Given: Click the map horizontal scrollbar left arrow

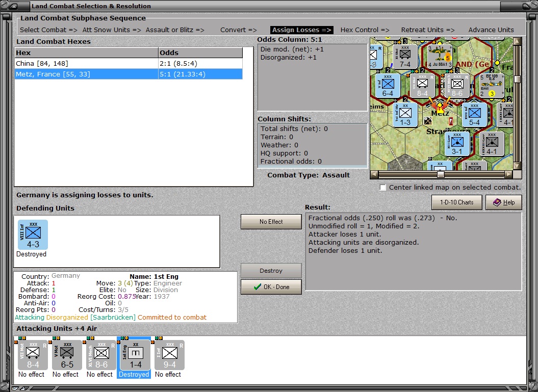Looking at the screenshot, I should coord(374,174).
